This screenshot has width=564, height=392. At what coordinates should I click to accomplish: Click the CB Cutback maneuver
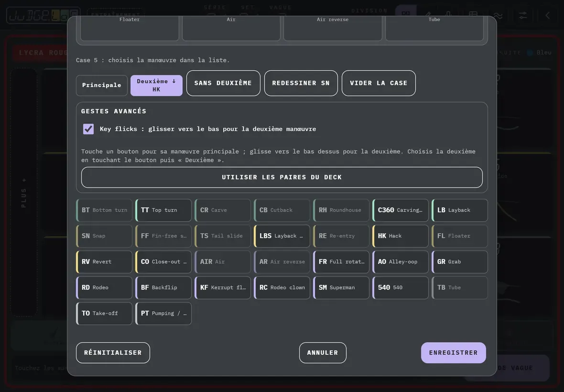282,210
